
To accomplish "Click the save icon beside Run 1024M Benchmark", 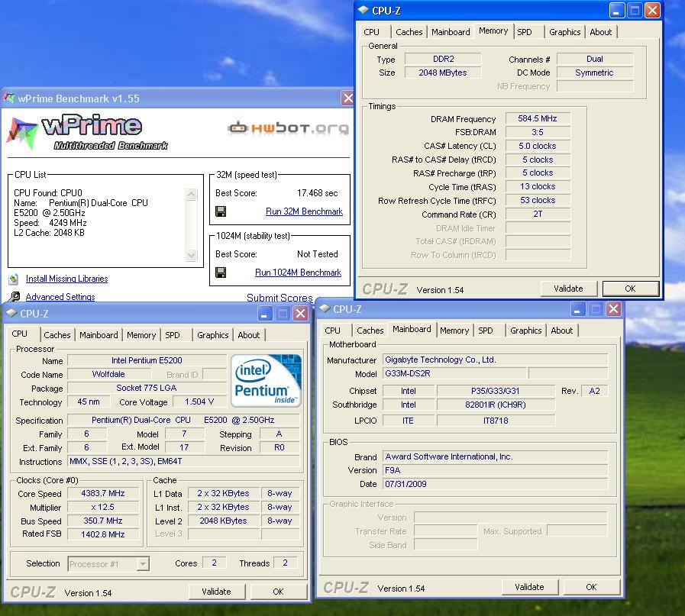I will tap(221, 273).
